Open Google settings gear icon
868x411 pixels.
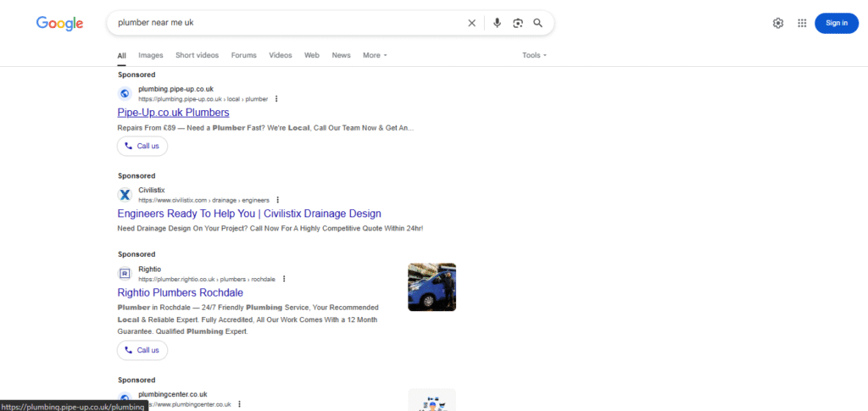click(x=778, y=23)
